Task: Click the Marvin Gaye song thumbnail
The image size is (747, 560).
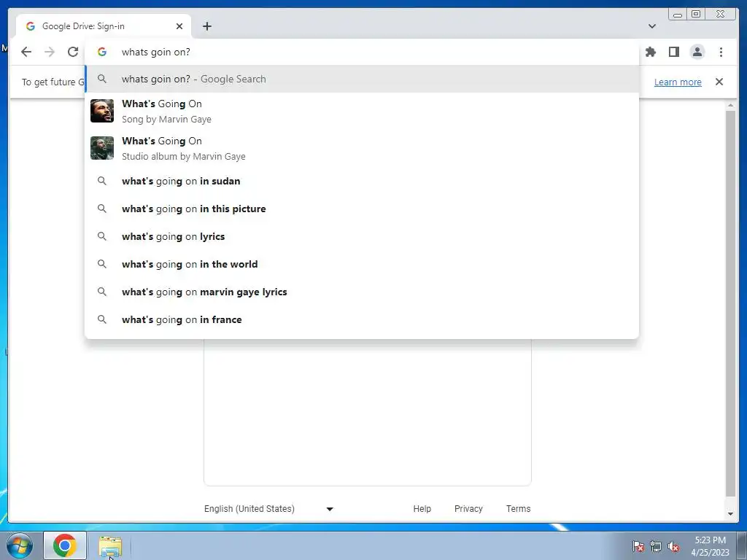Action: pos(102,111)
